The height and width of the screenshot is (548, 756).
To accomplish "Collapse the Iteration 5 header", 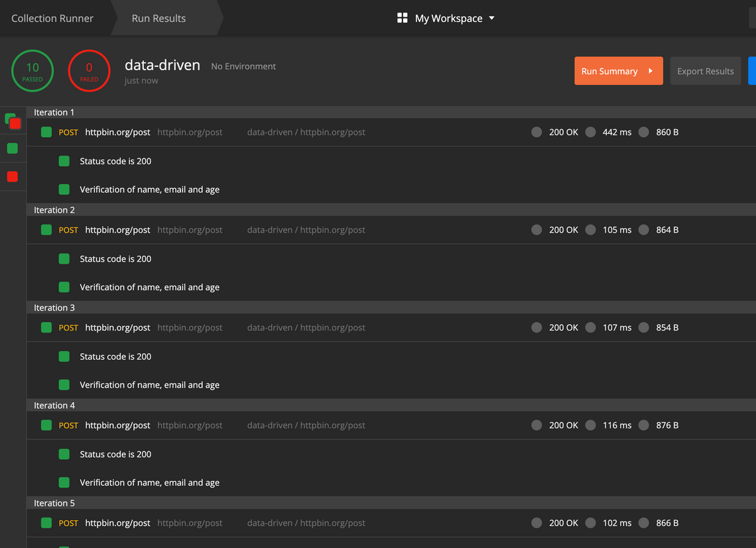I will (x=54, y=504).
